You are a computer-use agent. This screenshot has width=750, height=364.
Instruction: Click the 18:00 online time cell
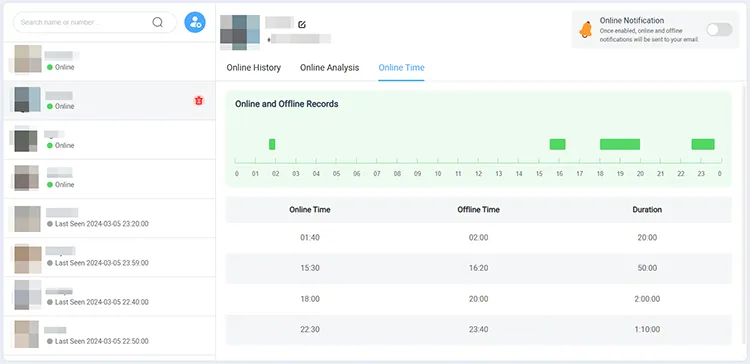click(310, 299)
